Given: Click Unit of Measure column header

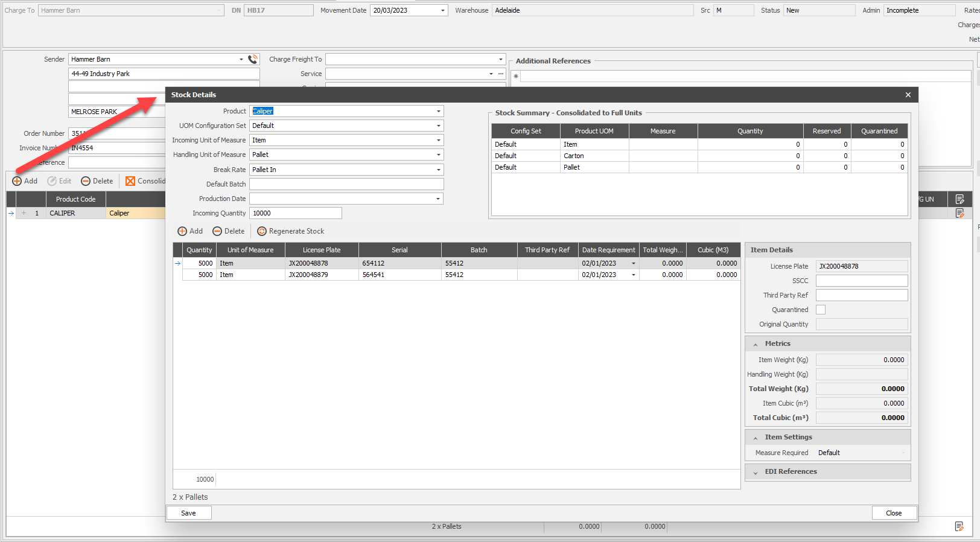Looking at the screenshot, I should 250,250.
